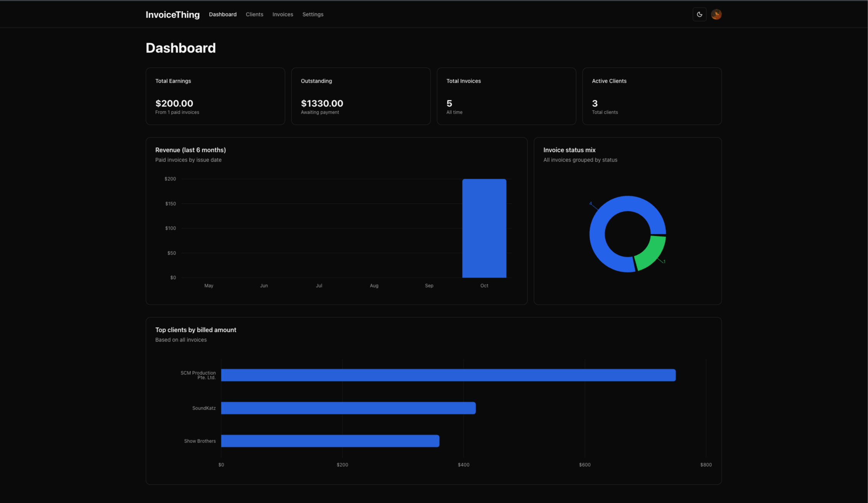This screenshot has height=503, width=868.
Task: Click Revenue (last 6 months) heading
Action: (190, 150)
